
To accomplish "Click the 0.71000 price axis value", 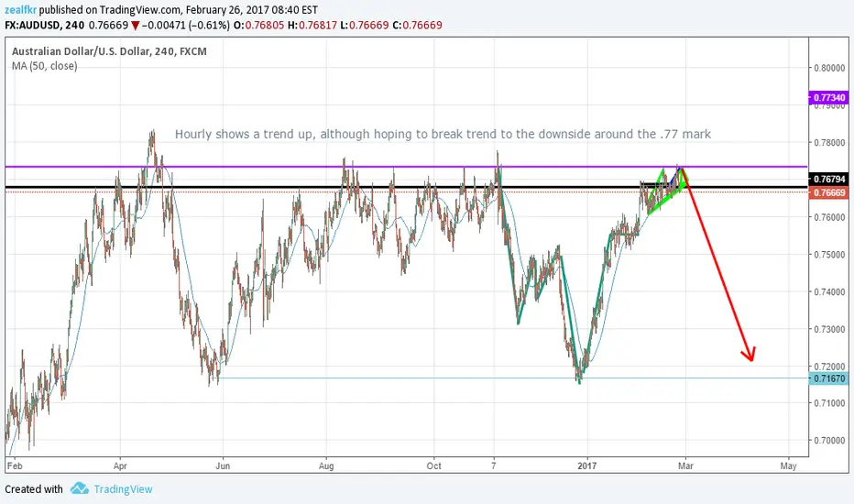I will (829, 403).
